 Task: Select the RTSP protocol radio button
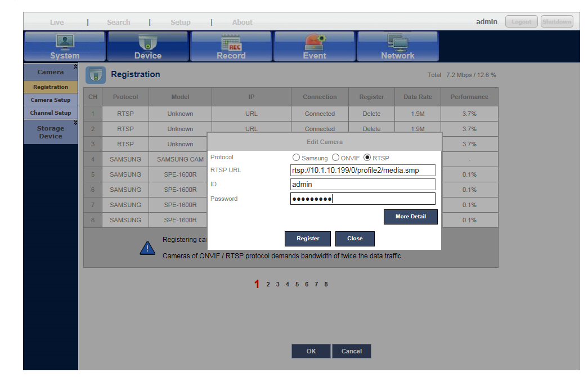[x=367, y=158]
